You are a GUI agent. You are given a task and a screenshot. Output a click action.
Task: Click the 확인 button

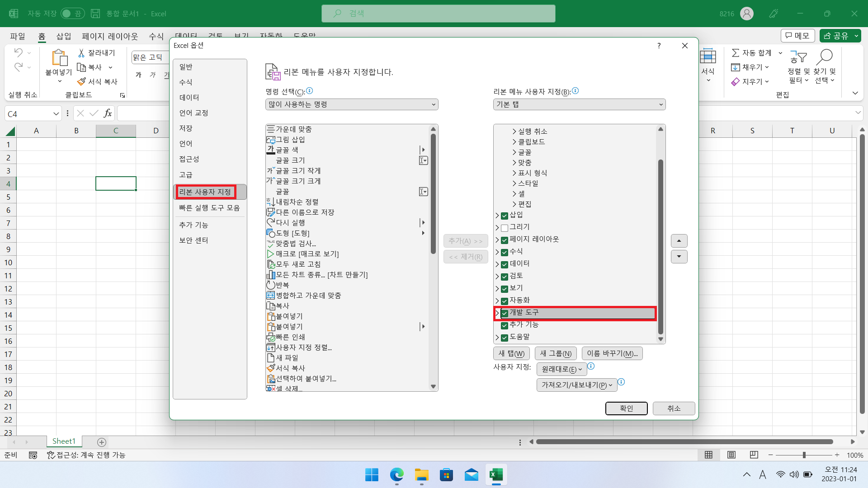(x=626, y=408)
